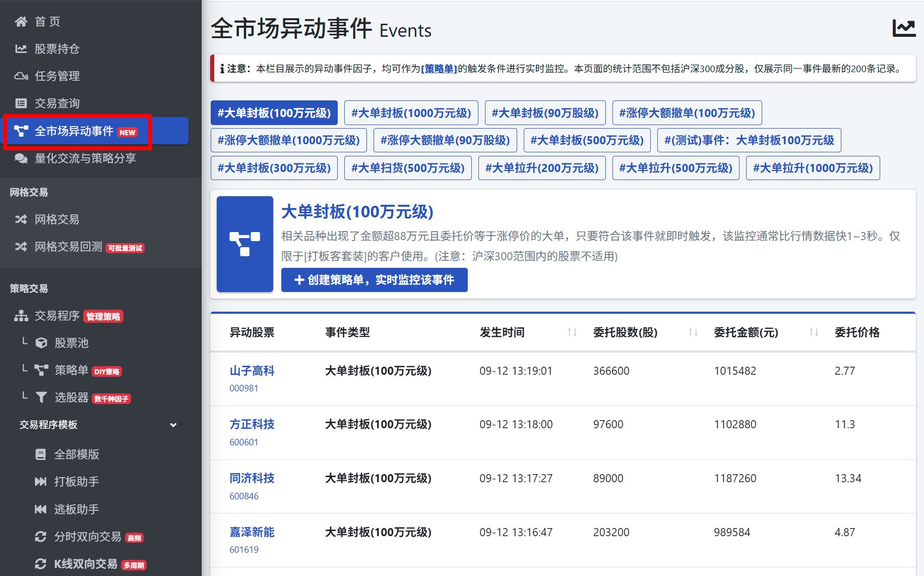Click the 股票持仓 chart icon
Viewport: 924px width, 576px height.
click(21, 49)
